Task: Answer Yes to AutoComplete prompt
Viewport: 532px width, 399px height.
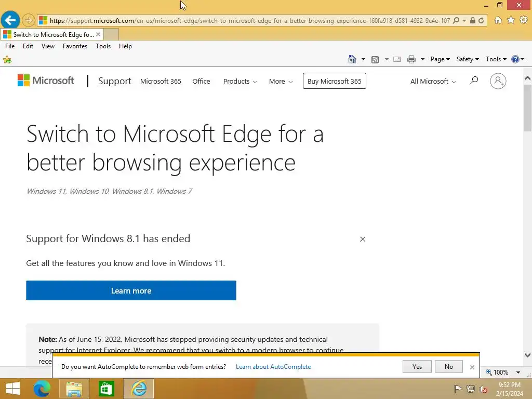Action: (x=417, y=366)
